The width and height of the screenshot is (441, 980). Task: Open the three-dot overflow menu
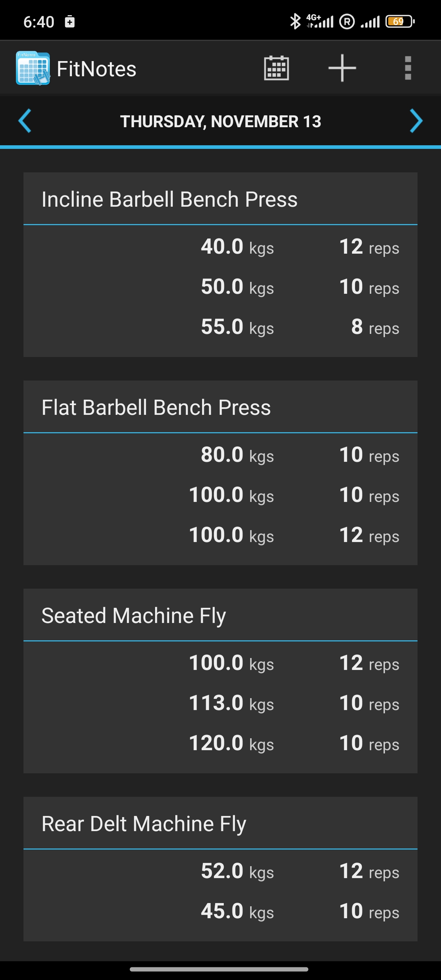click(408, 69)
